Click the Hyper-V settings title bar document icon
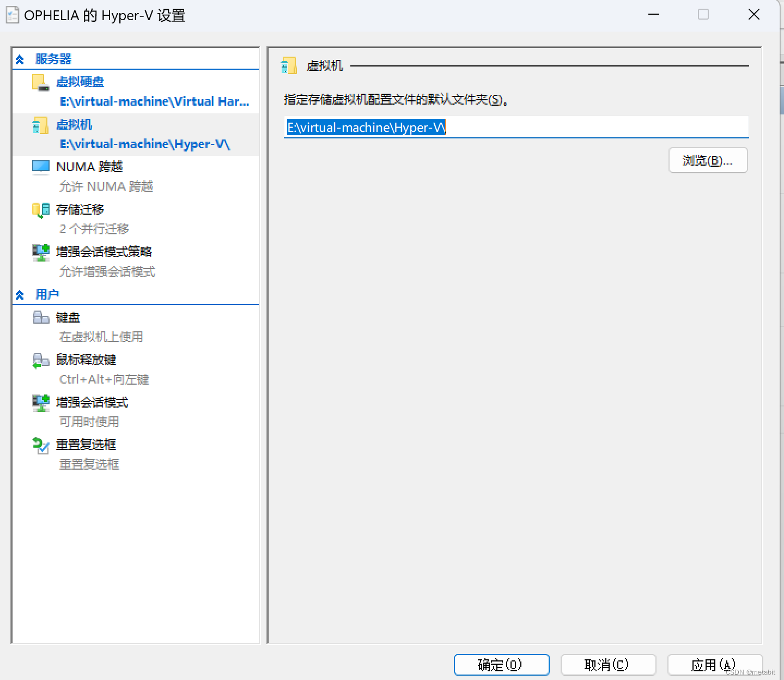This screenshot has height=680, width=784. coord(12,15)
